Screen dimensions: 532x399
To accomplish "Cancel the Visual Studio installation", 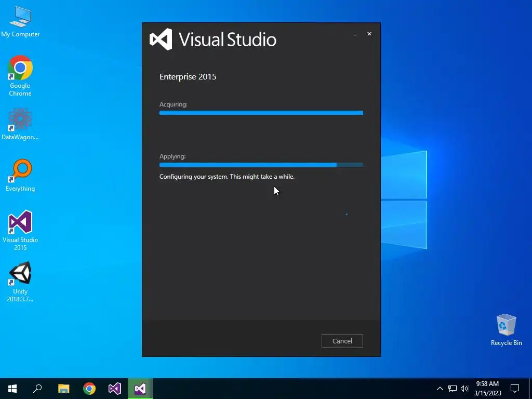I will click(342, 341).
